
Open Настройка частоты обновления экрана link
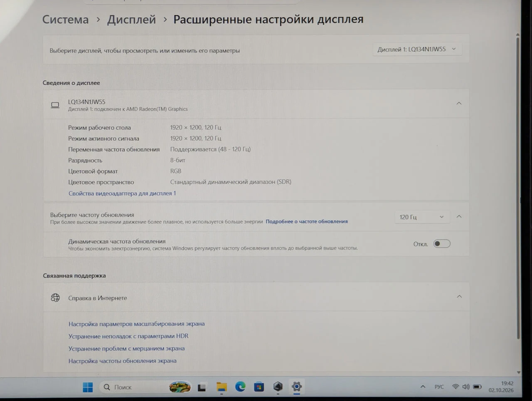tap(123, 361)
